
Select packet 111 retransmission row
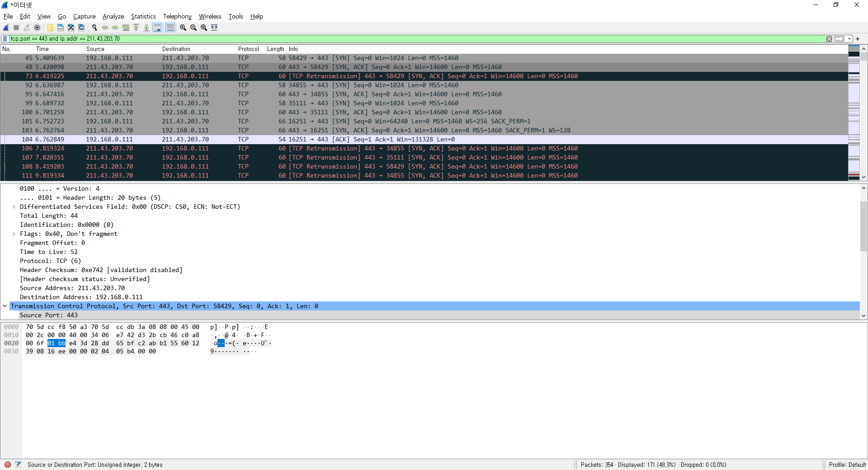pos(424,175)
